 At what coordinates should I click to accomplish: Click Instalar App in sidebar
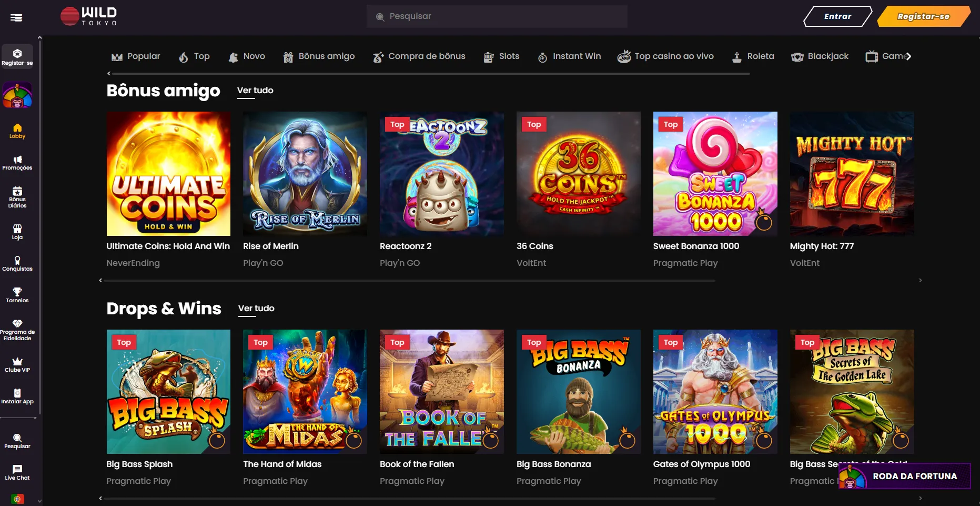coord(17,396)
